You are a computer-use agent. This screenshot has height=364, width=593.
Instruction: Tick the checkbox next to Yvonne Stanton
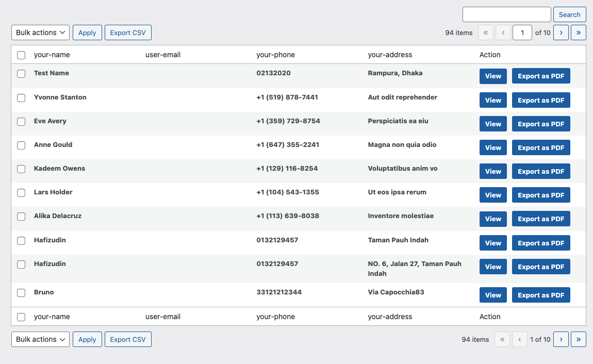coord(21,98)
